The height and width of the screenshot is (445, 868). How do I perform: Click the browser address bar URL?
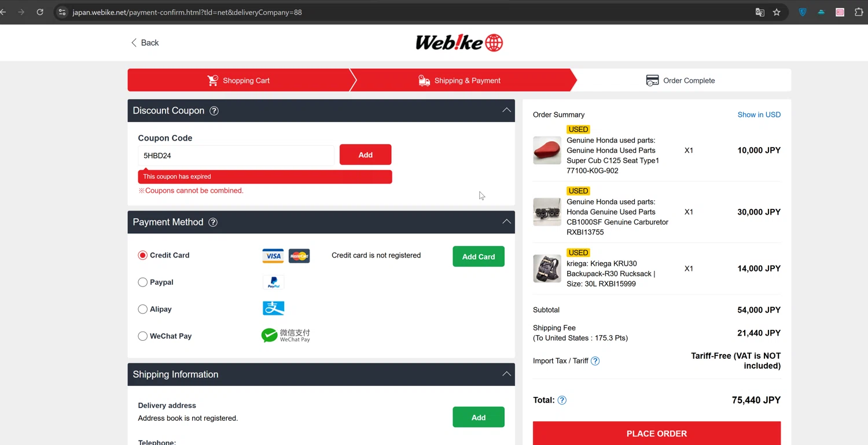coord(187,12)
